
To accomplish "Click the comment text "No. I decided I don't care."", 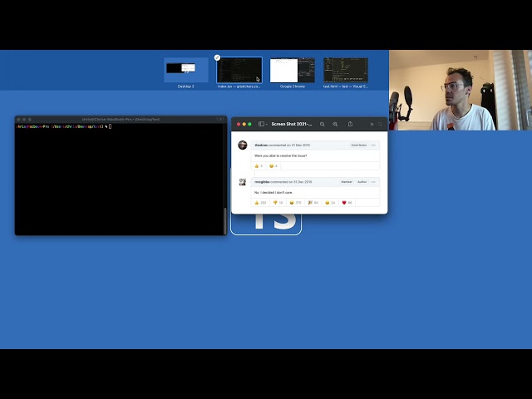I will (x=273, y=192).
